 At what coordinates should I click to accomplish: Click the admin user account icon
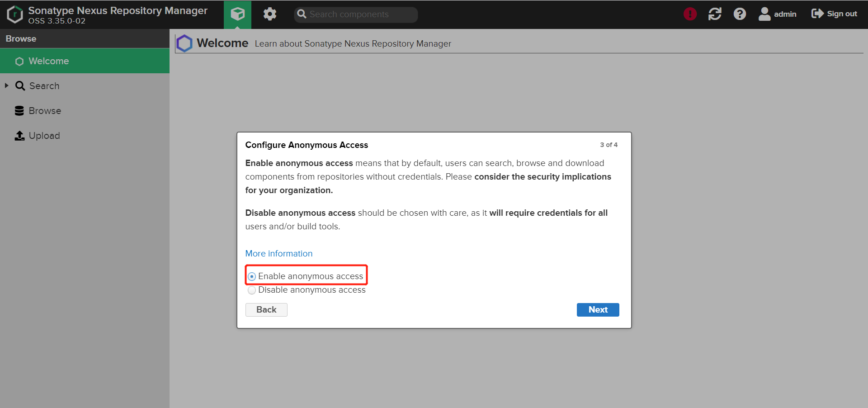(x=764, y=14)
